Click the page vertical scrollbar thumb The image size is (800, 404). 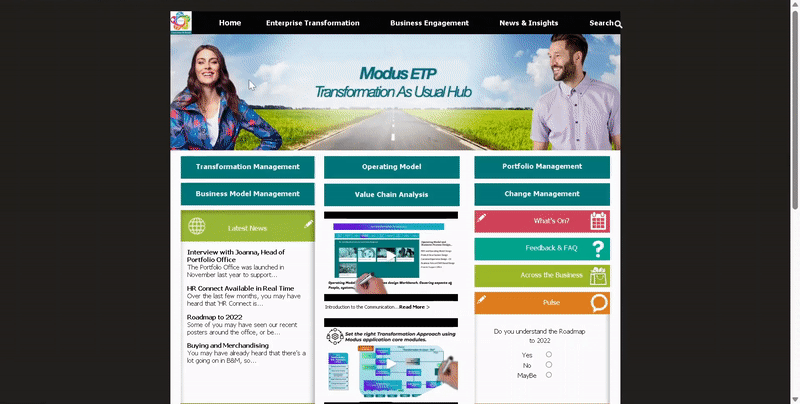pyautogui.click(x=794, y=110)
